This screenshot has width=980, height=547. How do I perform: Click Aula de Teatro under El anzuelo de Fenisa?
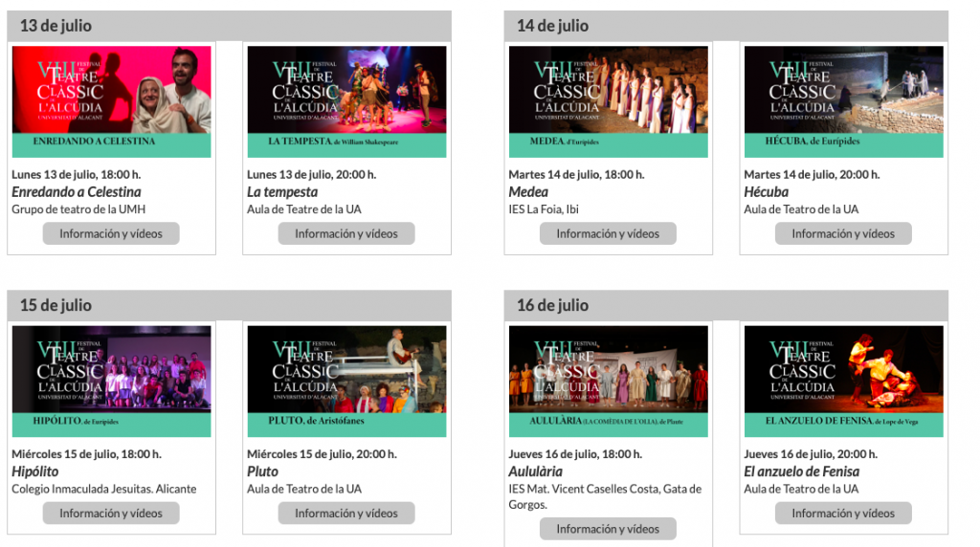[x=801, y=489]
